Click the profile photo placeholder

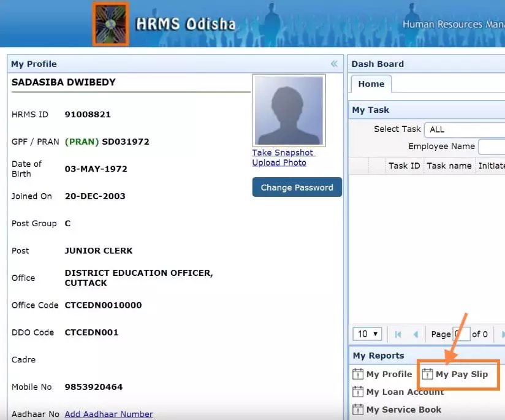coord(289,111)
